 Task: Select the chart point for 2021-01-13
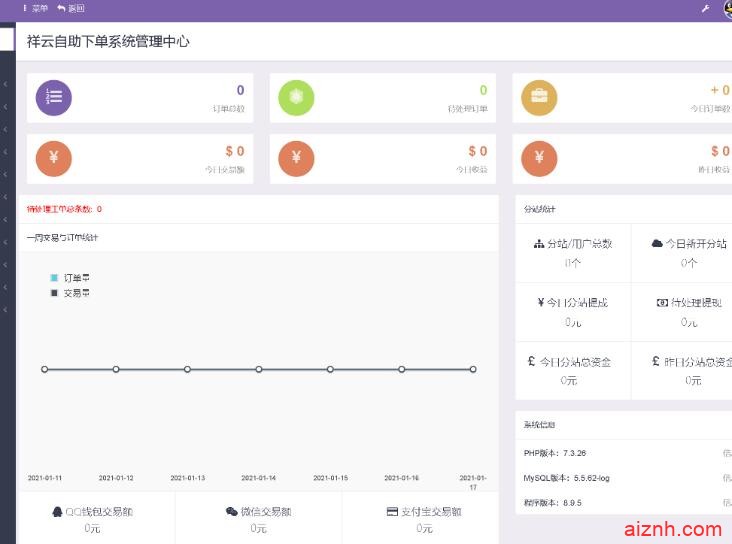coord(187,369)
